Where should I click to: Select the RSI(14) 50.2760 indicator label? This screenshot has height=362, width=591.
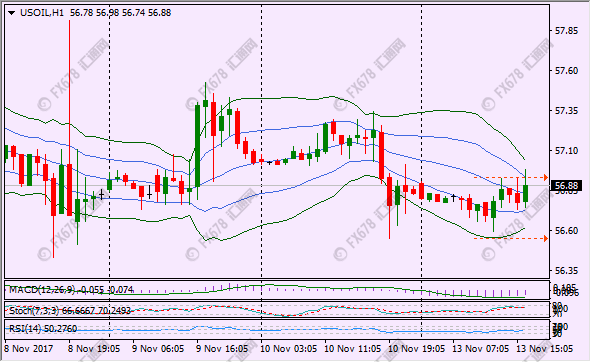click(43, 329)
